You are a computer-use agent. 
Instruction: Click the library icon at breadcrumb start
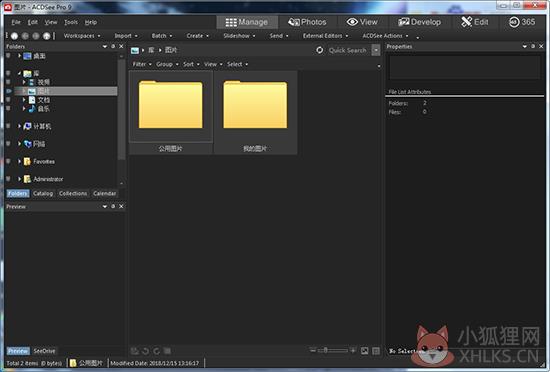(135, 50)
